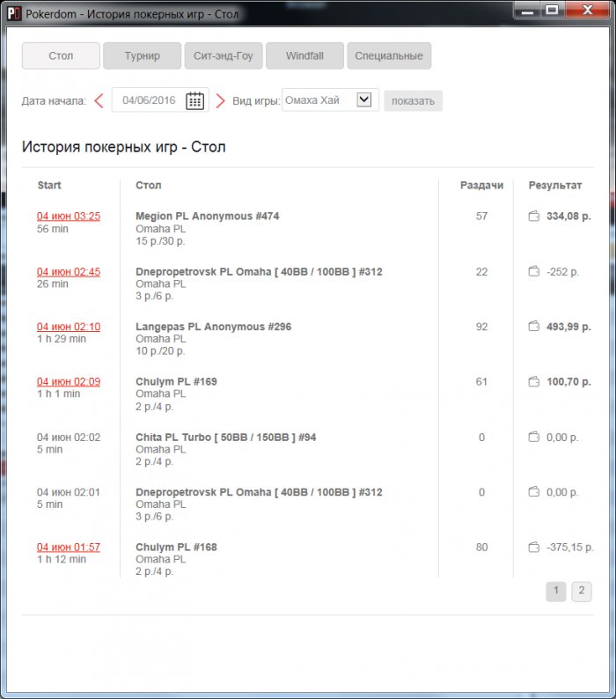
Task: Click stakes text 10 р./20 р.
Action: click(160, 351)
